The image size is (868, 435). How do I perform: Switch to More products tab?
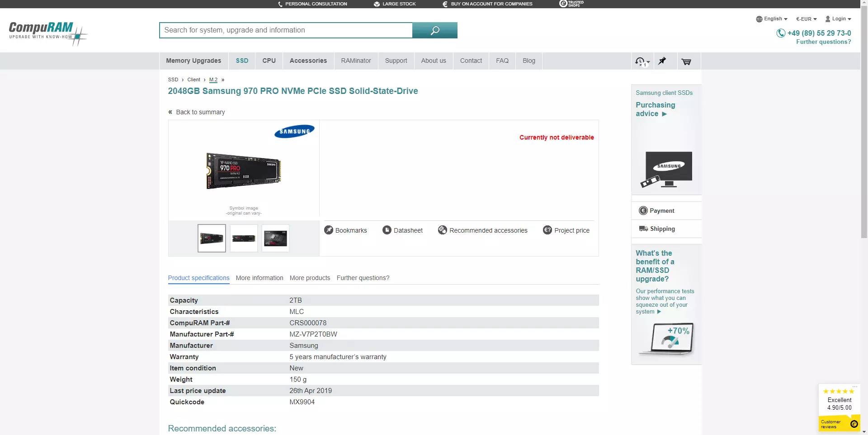(310, 278)
